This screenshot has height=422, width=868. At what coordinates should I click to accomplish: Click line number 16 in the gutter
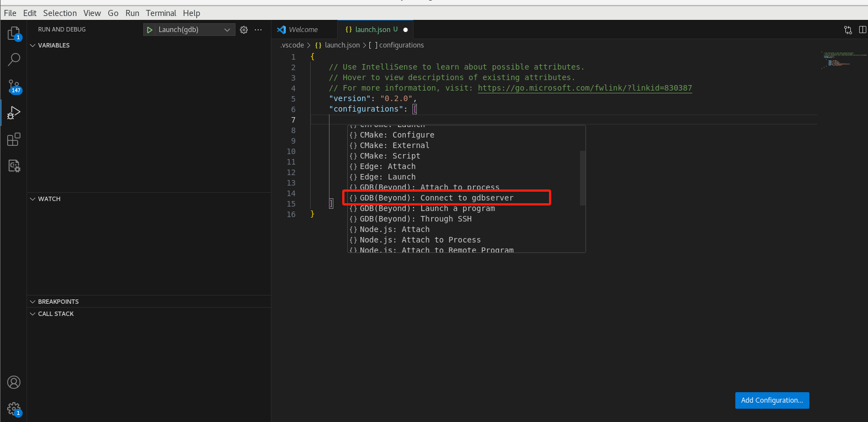click(291, 214)
